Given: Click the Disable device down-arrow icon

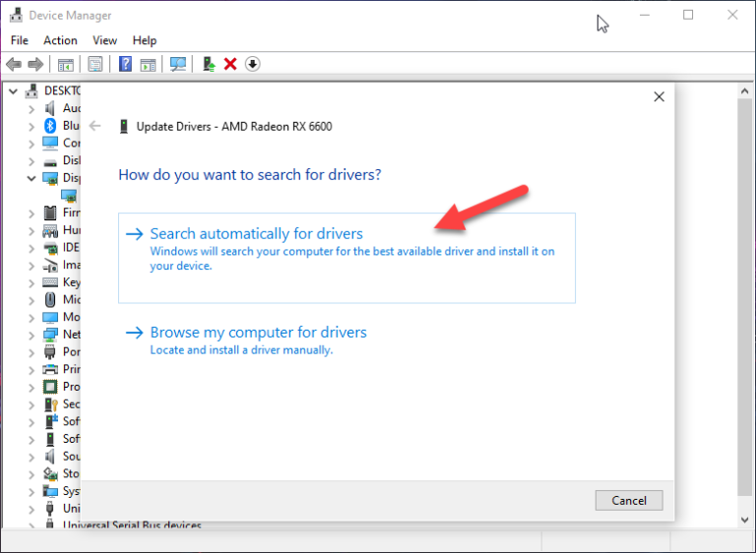Looking at the screenshot, I should 253,64.
